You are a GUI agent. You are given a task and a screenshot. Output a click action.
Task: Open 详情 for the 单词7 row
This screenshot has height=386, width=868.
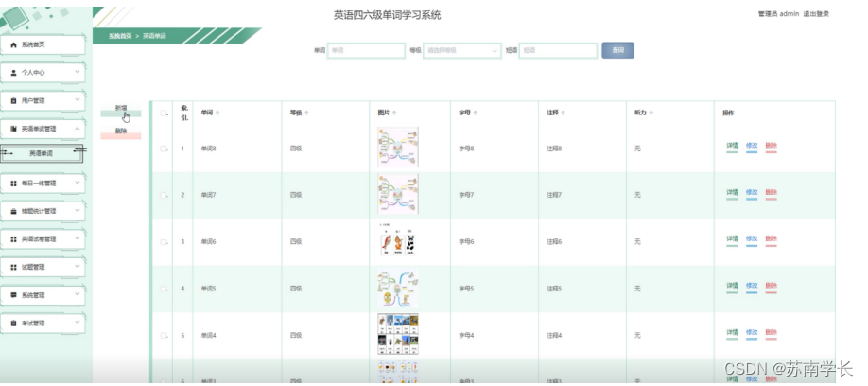pos(733,193)
